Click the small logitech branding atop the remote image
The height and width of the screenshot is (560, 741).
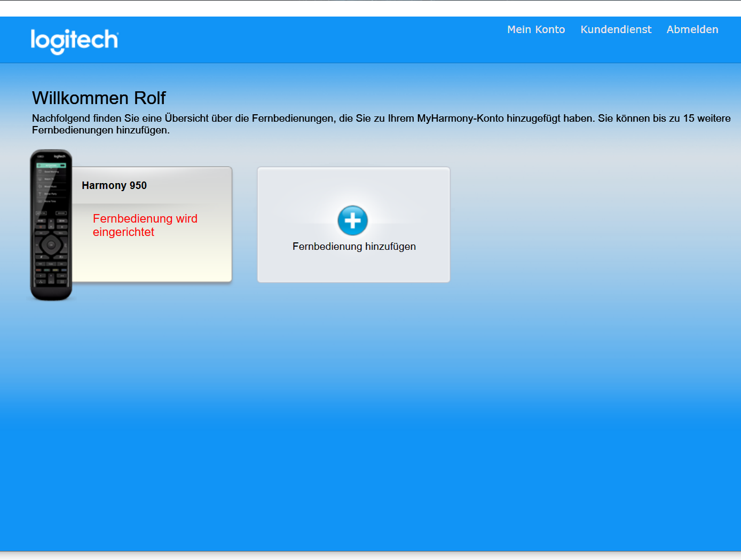[x=59, y=156]
